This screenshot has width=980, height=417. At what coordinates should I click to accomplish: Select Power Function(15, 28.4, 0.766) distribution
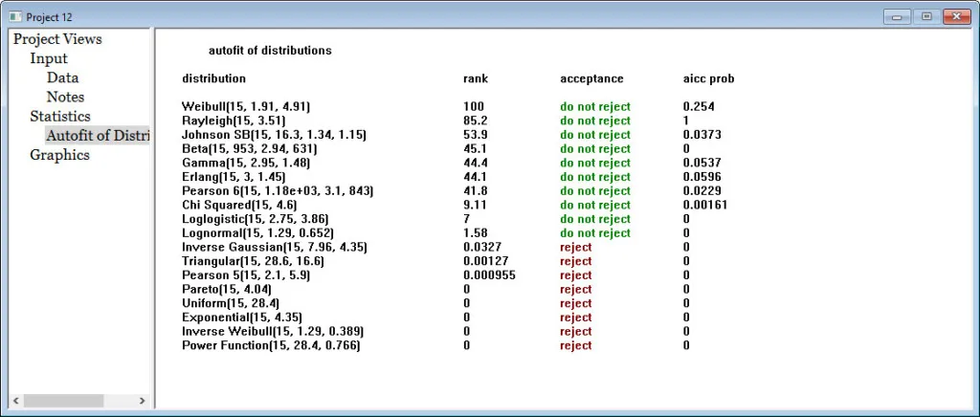[x=271, y=345]
